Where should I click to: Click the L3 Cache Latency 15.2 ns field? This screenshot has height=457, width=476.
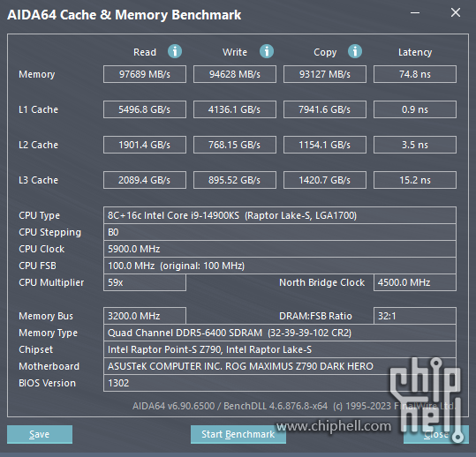[415, 180]
